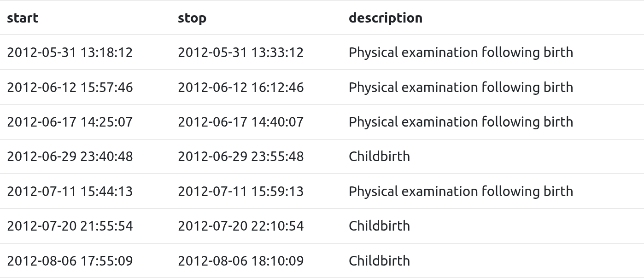
Task: Select the Childbirth entry for August 6
Action: (379, 261)
